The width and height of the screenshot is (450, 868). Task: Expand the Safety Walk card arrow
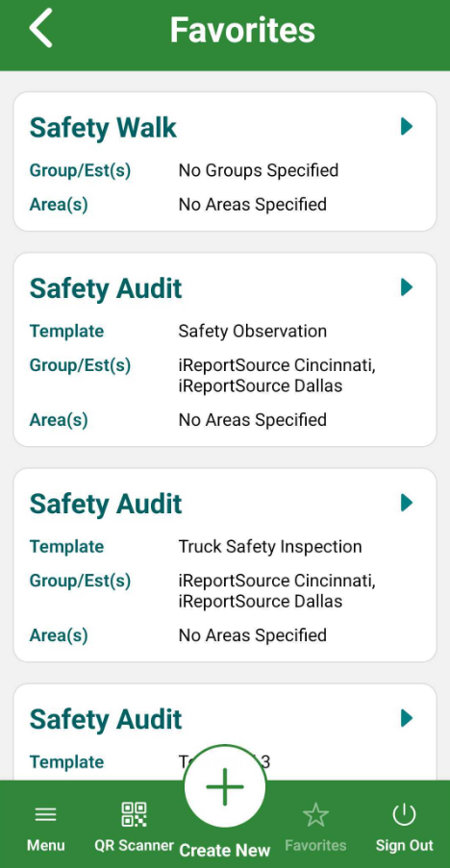tap(407, 127)
